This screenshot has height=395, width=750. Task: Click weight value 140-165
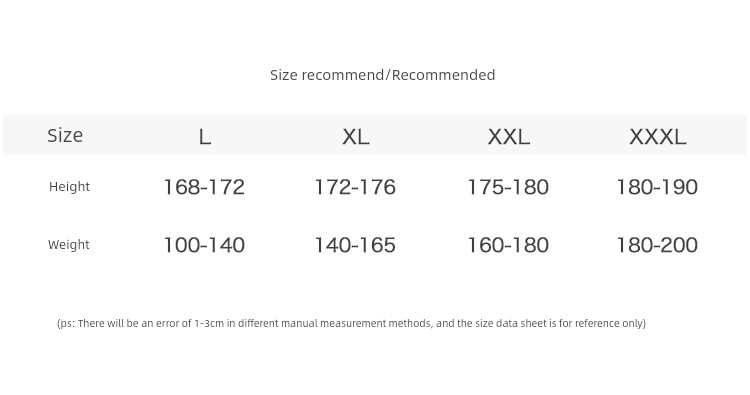(x=355, y=245)
